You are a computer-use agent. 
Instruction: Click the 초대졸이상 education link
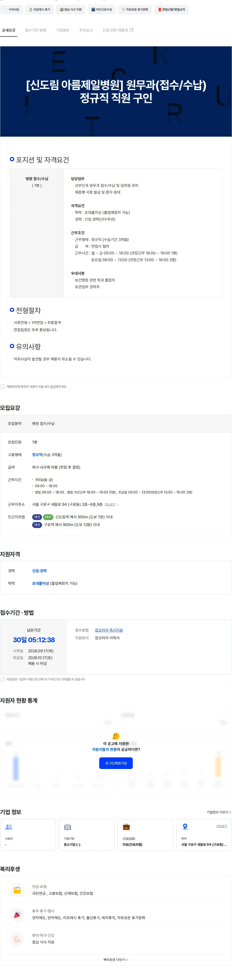(x=40, y=583)
